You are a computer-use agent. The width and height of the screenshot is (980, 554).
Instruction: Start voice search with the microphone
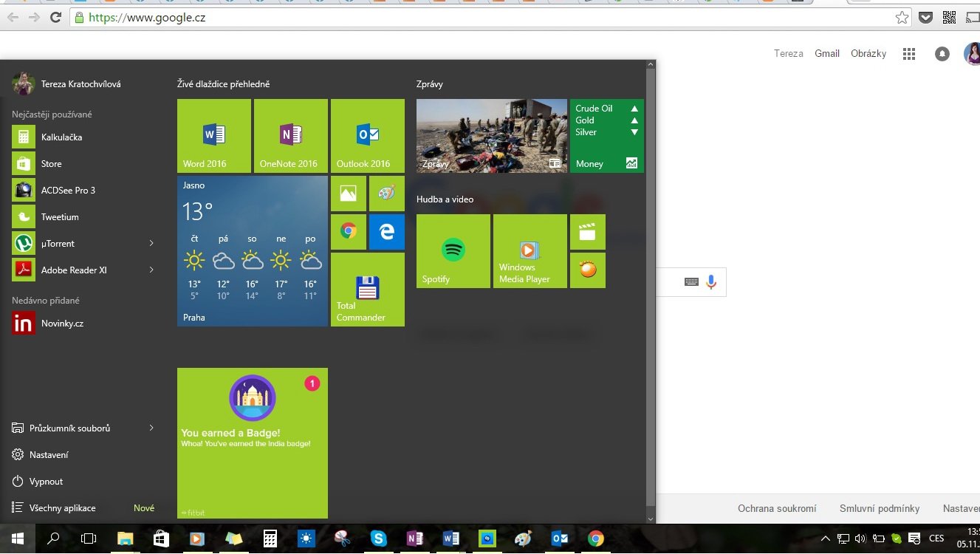(711, 281)
